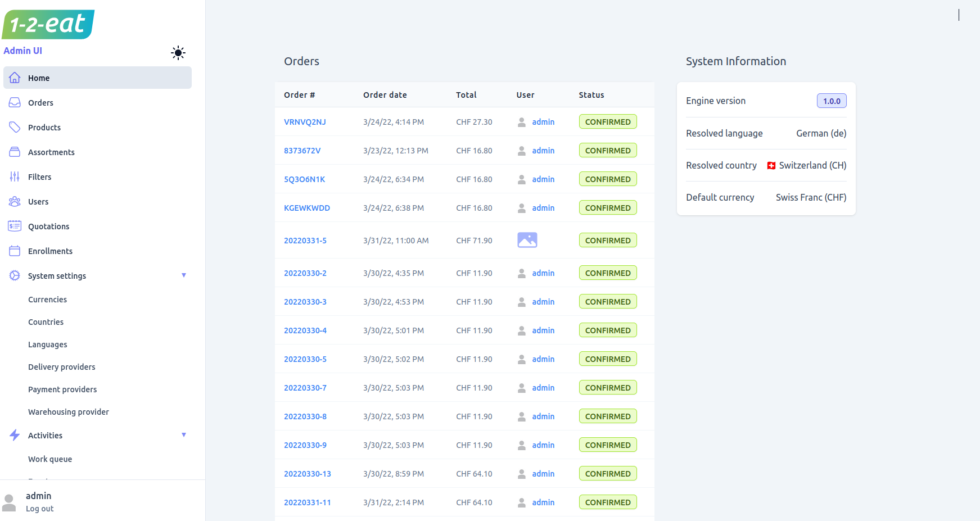This screenshot has width=980, height=521.
Task: Click the Products tag icon
Action: [x=15, y=127]
